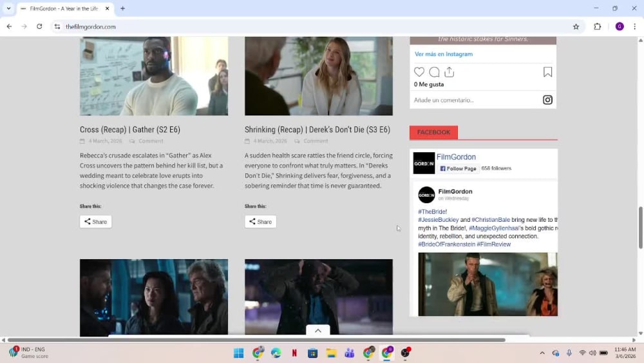The width and height of the screenshot is (644, 363).
Task: Open 'Shrinking (Recap) | Derek's Don't Die' article
Action: coord(317,130)
